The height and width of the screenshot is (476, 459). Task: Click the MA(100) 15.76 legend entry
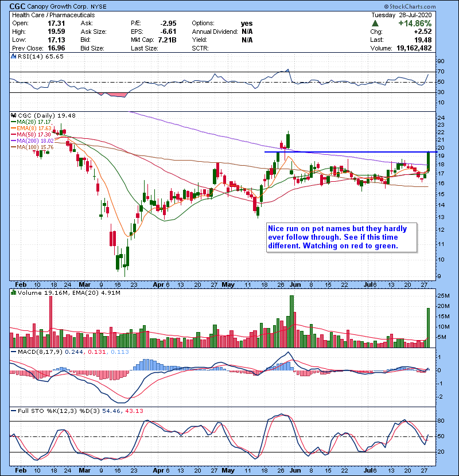(x=32, y=147)
